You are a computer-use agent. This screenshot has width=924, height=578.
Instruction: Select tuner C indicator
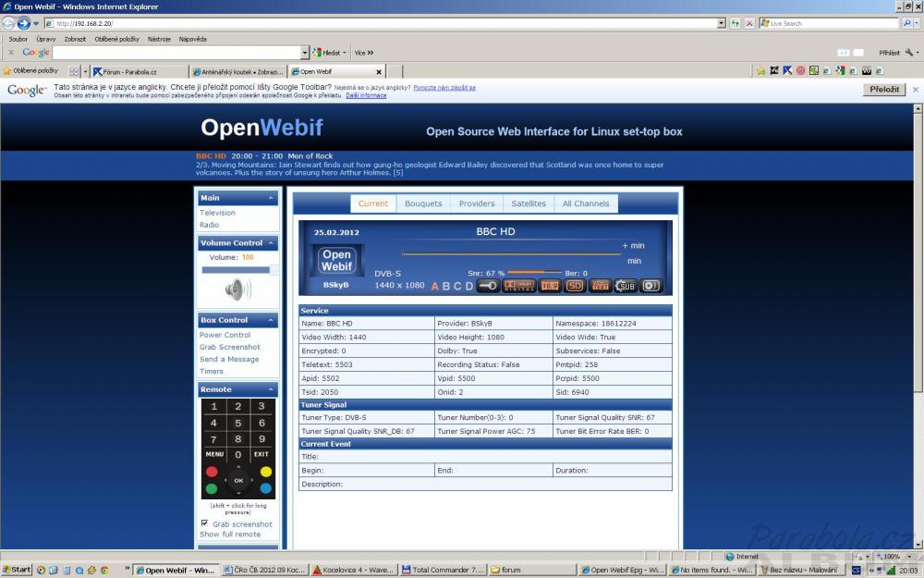(457, 286)
